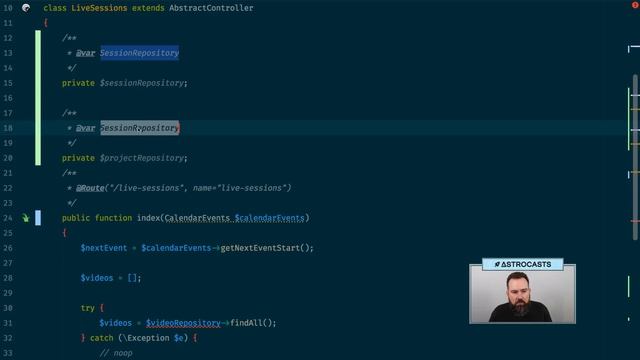Click $videos on line 31
This screenshot has width=640, height=360.
[116, 323]
